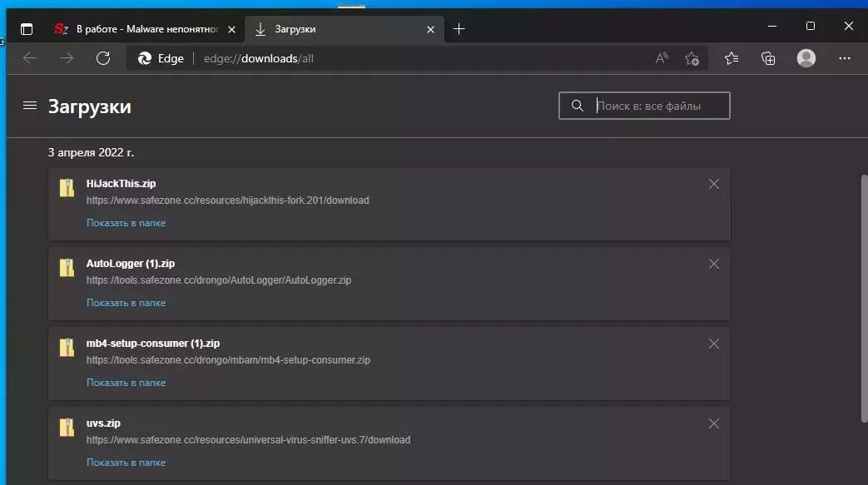Show mb4-setup-consumer (1).zip in folder

(x=126, y=383)
